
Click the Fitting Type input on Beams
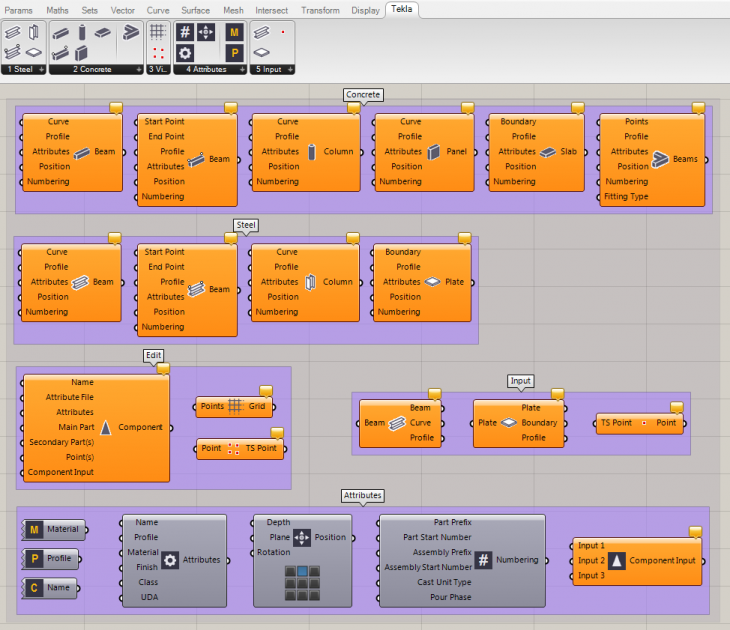626,196
